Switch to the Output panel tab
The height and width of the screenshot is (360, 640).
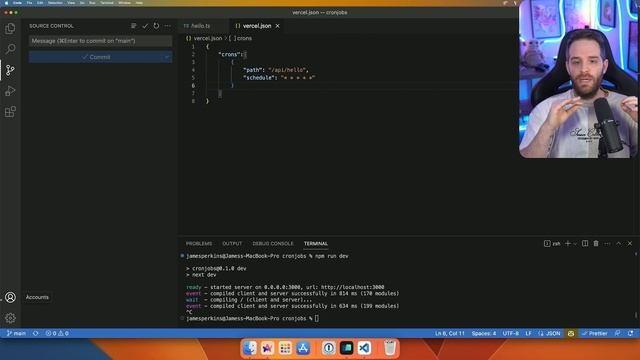(232, 243)
